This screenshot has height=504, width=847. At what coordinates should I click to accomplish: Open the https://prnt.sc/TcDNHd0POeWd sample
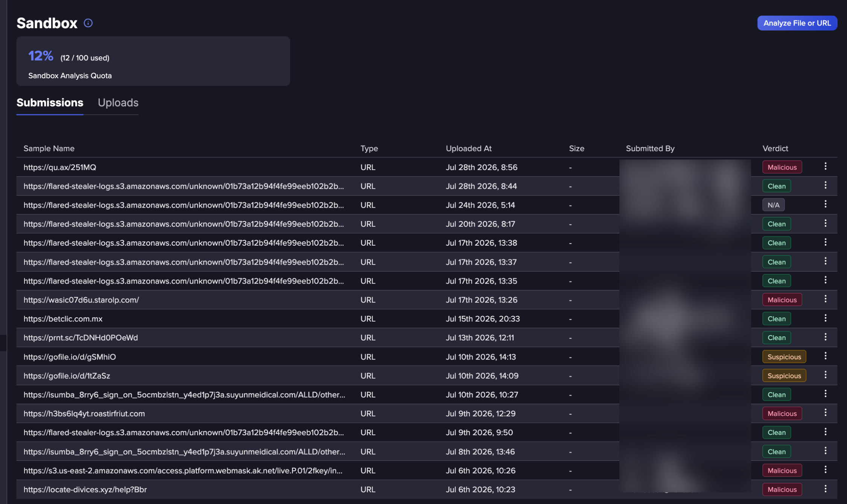click(x=81, y=338)
